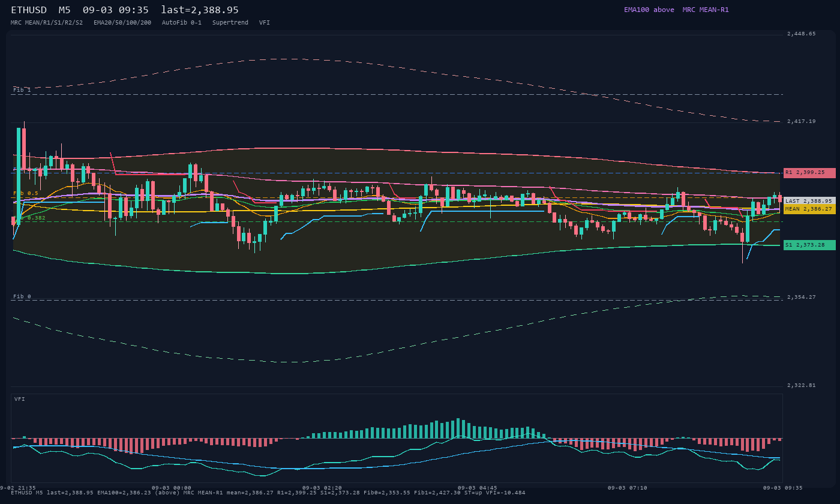Select the M5 timeframe label in the title
Viewport: 840px width, 504px height.
(x=65, y=10)
